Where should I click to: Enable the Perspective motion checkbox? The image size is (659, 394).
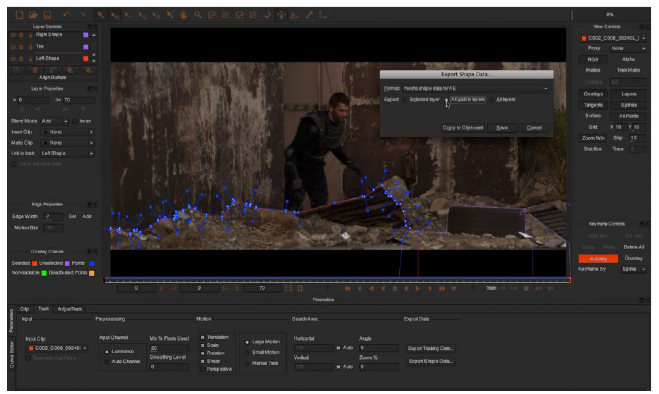coord(203,369)
